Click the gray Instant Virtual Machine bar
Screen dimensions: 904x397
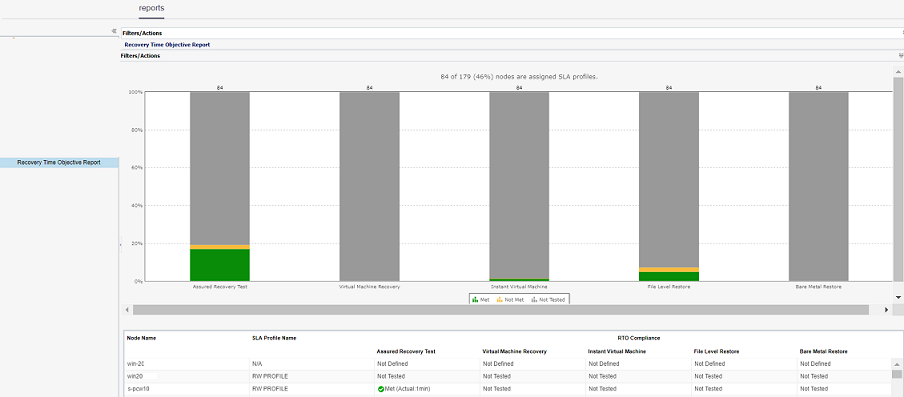519,186
